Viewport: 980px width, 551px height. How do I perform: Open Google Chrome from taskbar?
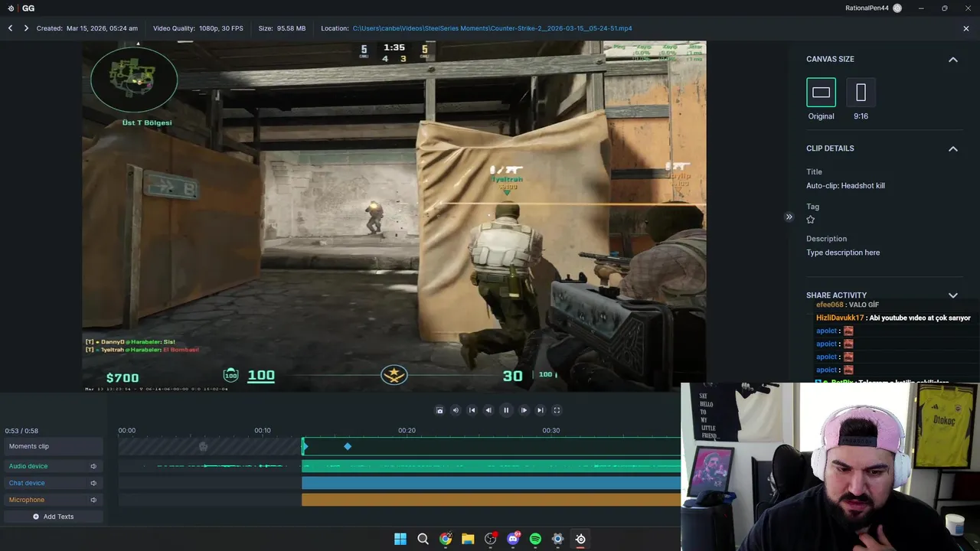pyautogui.click(x=446, y=539)
